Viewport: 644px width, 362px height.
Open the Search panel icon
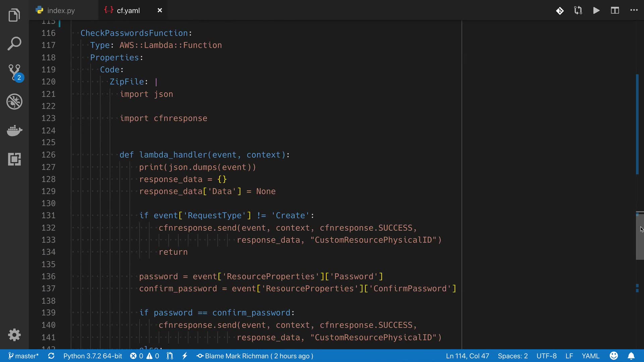tap(14, 44)
